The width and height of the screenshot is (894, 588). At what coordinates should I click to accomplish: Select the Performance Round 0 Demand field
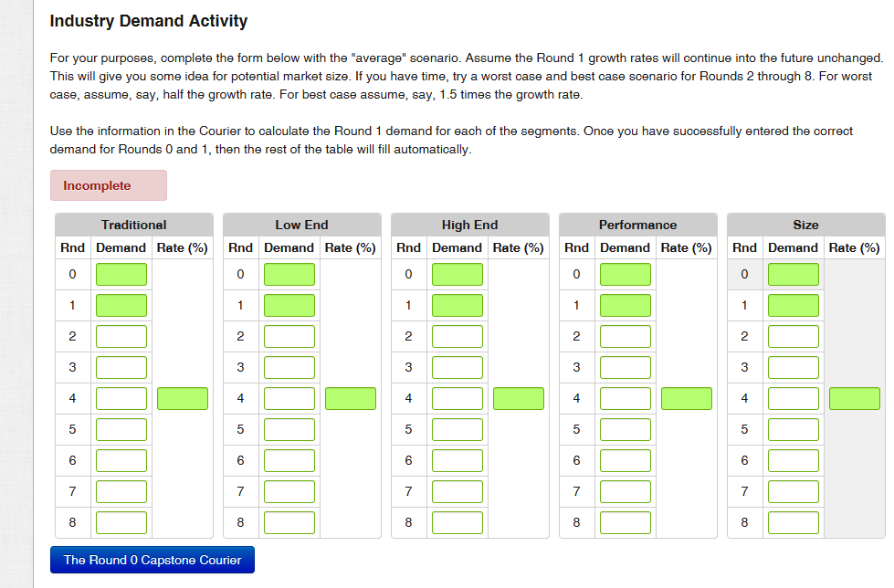[x=625, y=273]
